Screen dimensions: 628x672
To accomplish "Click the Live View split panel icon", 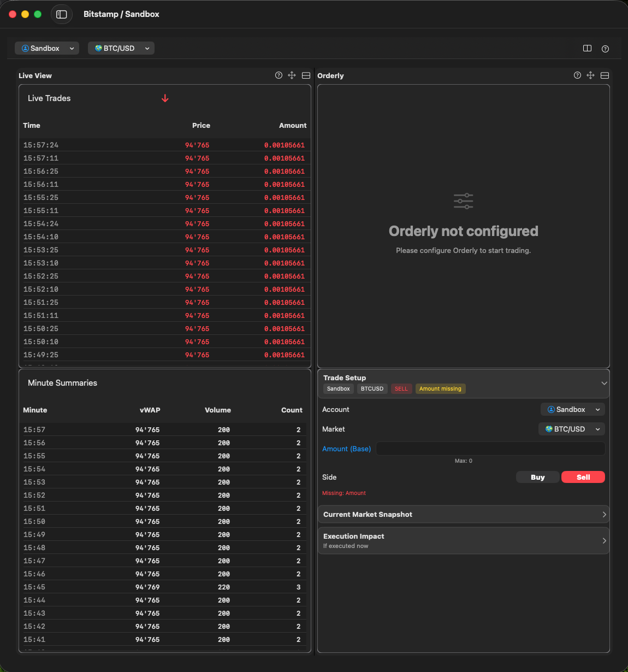I will (306, 75).
